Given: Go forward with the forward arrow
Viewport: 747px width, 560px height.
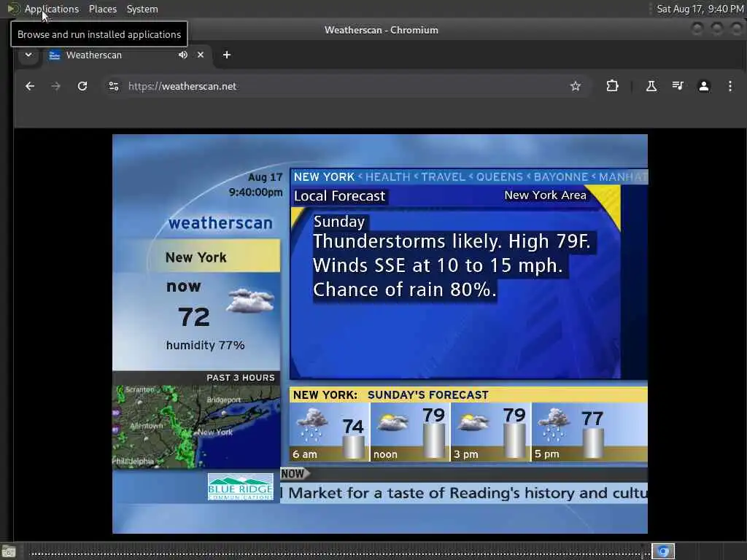Looking at the screenshot, I should [x=55, y=86].
